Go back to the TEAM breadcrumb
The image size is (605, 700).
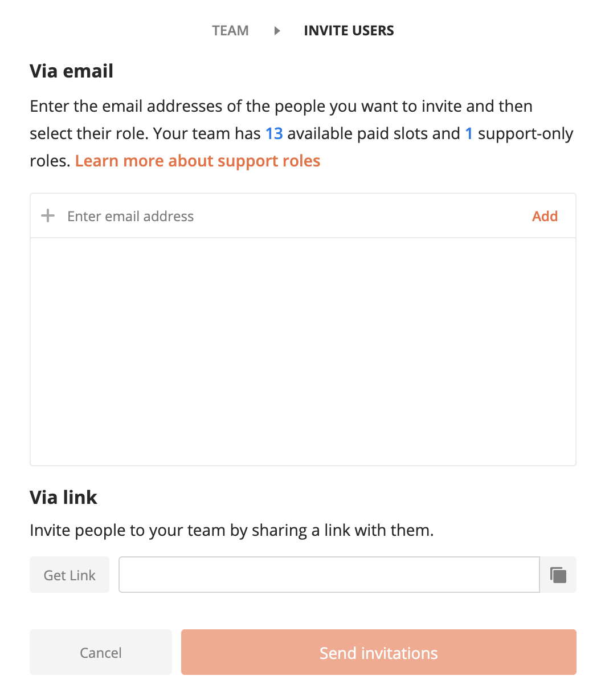pos(230,31)
